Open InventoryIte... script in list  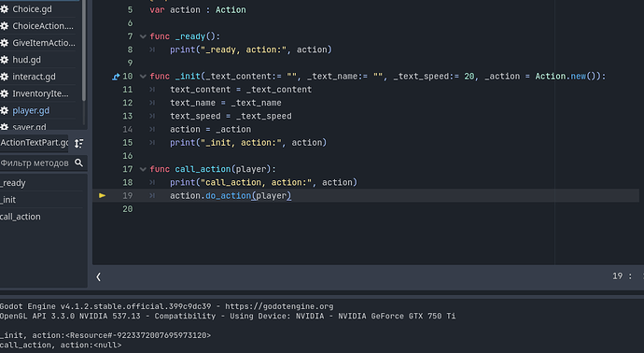pos(40,93)
